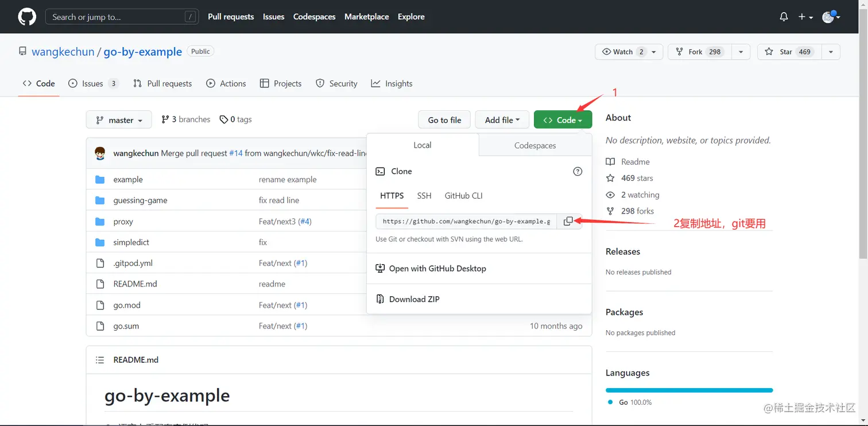Open the guessing-game folder icon
The image size is (868, 426).
(x=100, y=200)
